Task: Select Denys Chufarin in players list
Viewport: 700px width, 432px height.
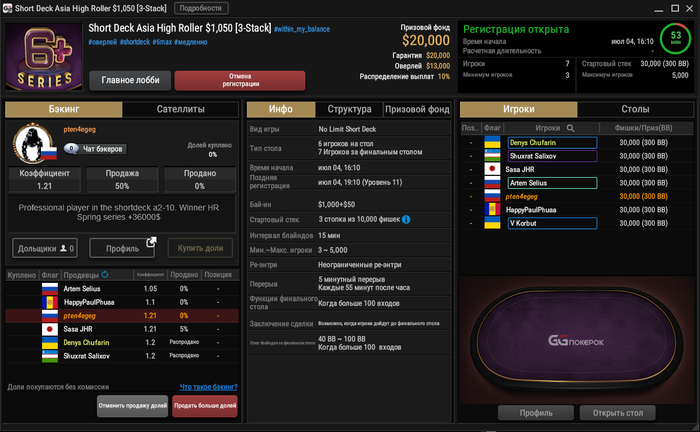Action: tap(552, 143)
